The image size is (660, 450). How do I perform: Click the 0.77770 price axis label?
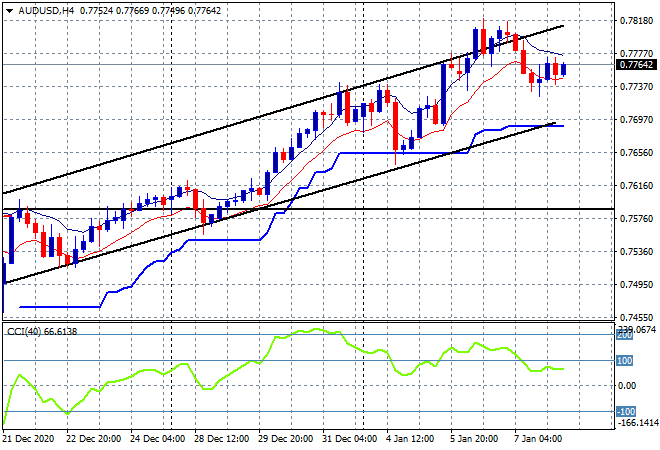636,53
